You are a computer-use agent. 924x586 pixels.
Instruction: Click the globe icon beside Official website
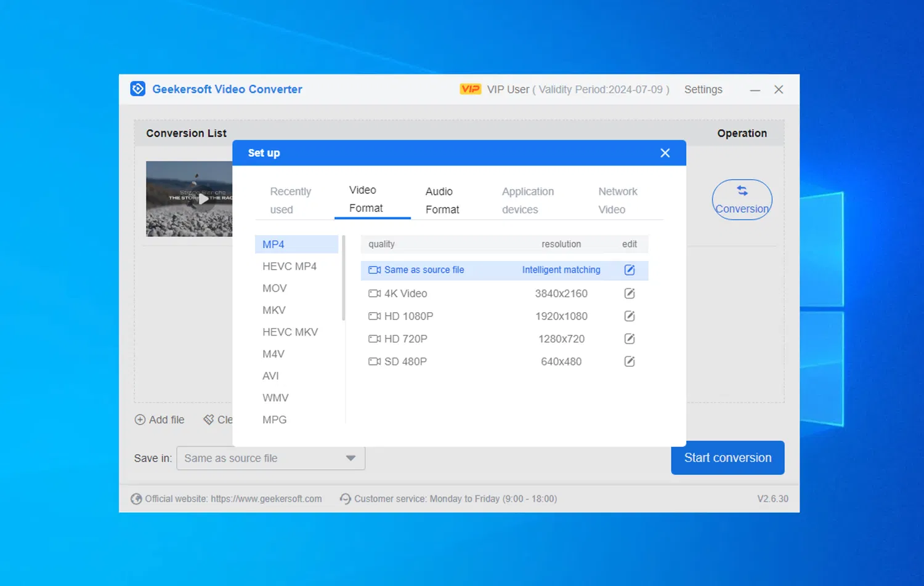pyautogui.click(x=136, y=499)
